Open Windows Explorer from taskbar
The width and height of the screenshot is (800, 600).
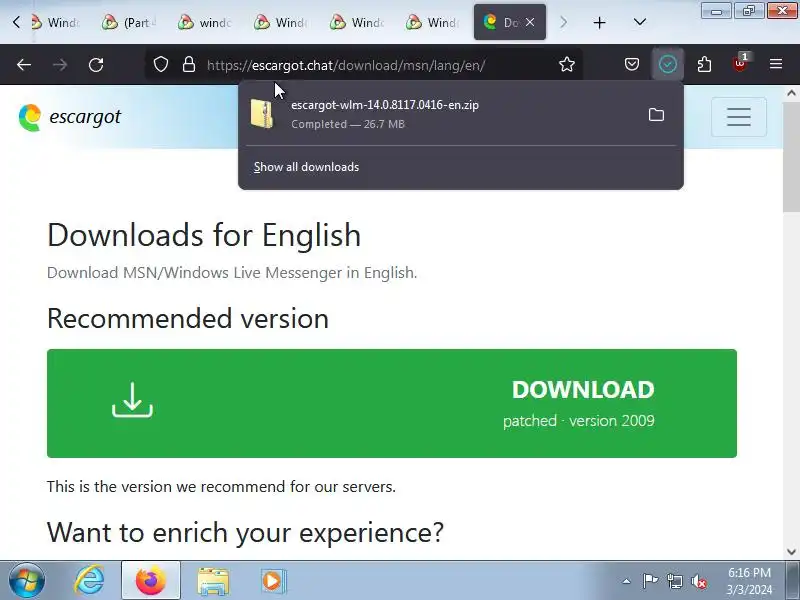(x=213, y=581)
